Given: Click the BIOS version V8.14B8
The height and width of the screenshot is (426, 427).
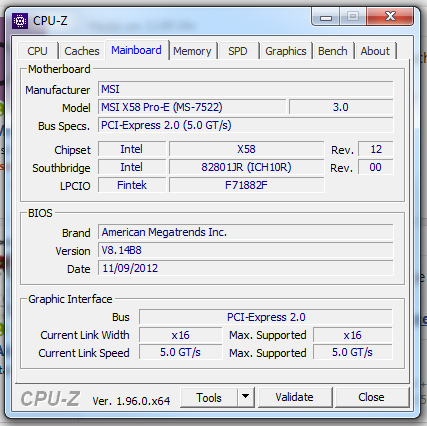Looking at the screenshot, I should 246,250.
